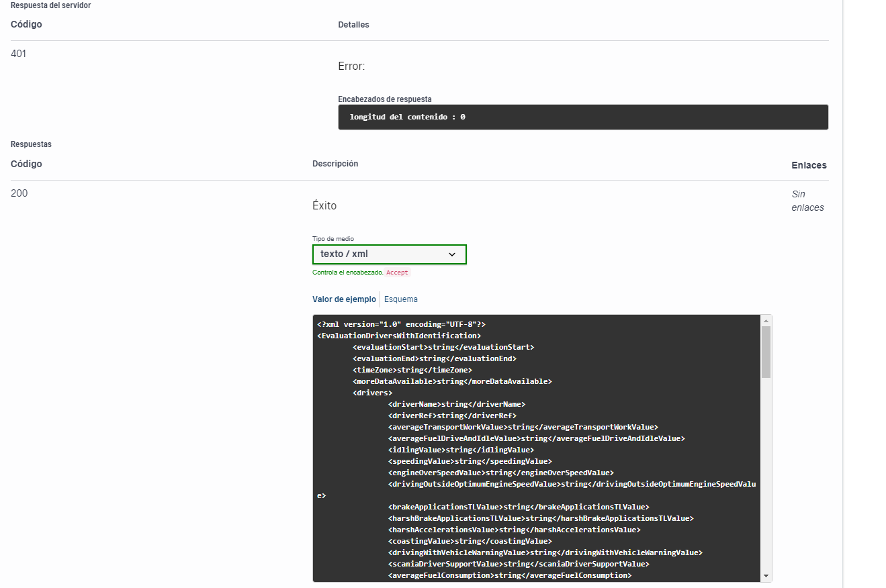Click the brakeApplicationsTLValue XML line

point(519,507)
